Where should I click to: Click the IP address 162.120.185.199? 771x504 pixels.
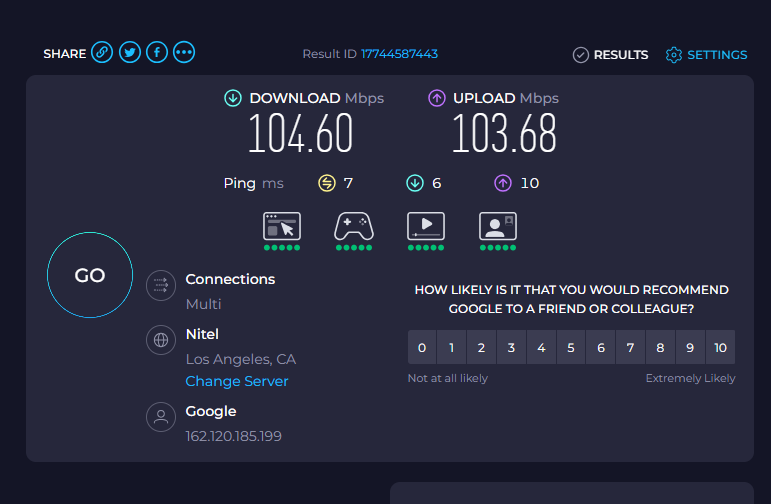[234, 436]
